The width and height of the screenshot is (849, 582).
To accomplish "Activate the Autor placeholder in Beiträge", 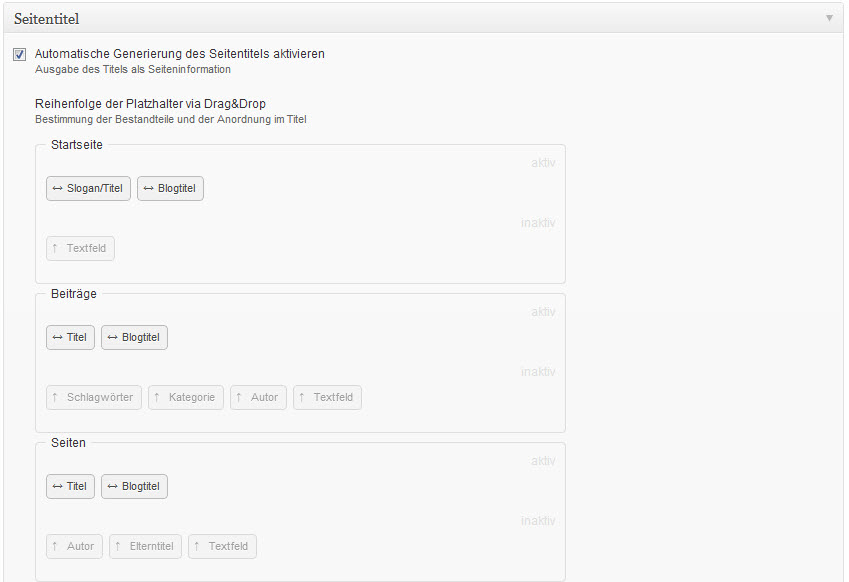I will click(258, 397).
